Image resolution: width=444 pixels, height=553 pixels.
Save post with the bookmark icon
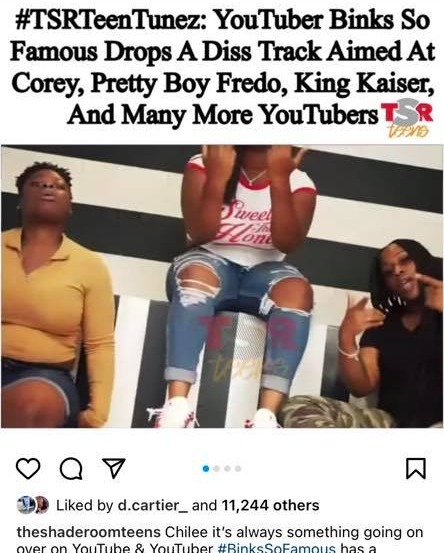click(416, 468)
